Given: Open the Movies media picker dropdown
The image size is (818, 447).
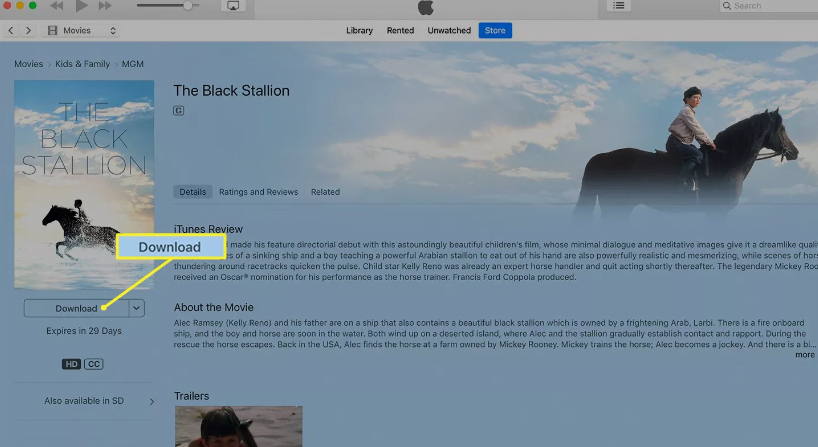Looking at the screenshot, I should click(82, 31).
